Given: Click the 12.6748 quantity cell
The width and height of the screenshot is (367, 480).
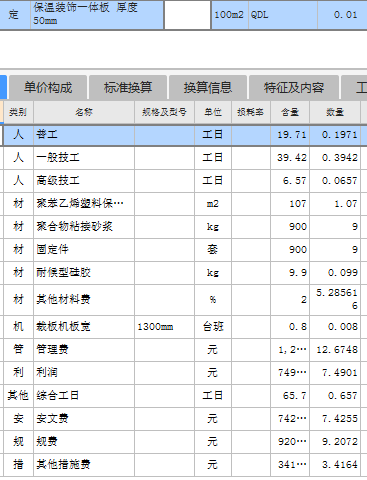Looking at the screenshot, I should 335,349.
